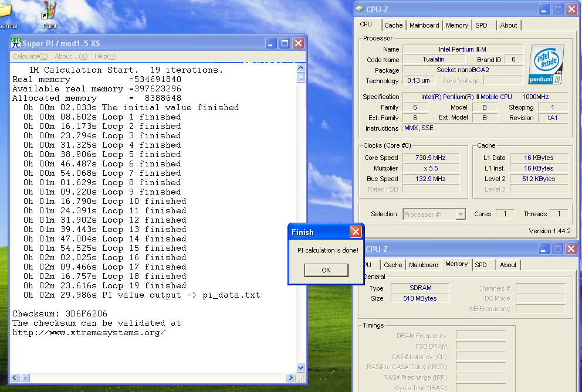Minimize the Super PI window

pyautogui.click(x=271, y=43)
